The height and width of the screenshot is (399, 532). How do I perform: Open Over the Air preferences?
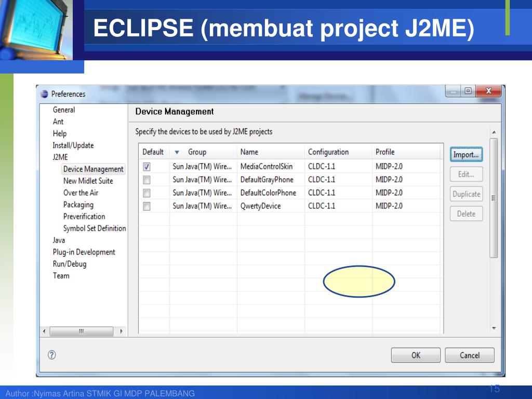[81, 193]
